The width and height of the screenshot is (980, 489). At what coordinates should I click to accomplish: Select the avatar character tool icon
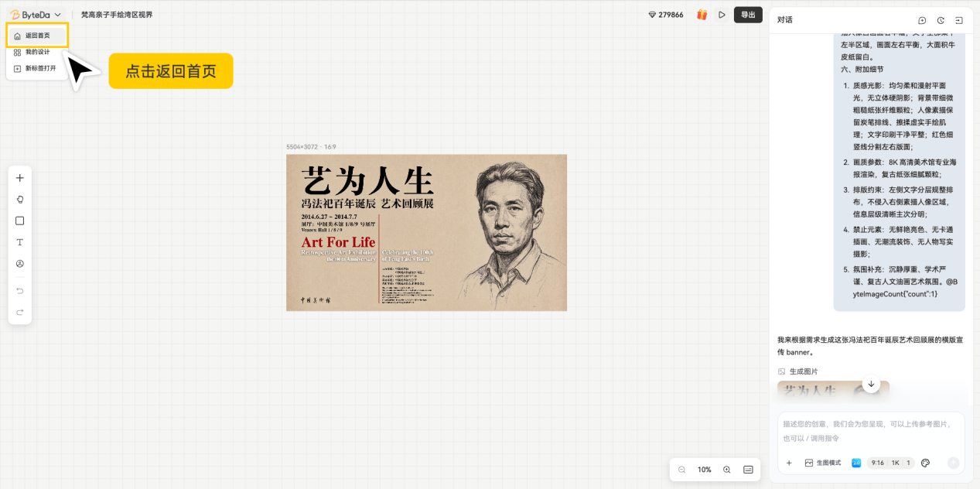(20, 264)
